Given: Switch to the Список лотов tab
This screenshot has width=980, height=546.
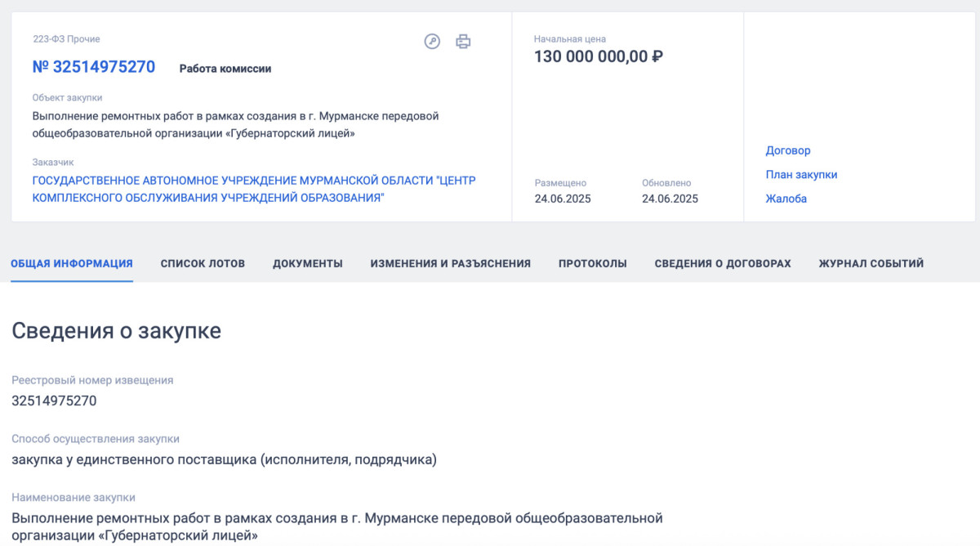Looking at the screenshot, I should coord(203,263).
